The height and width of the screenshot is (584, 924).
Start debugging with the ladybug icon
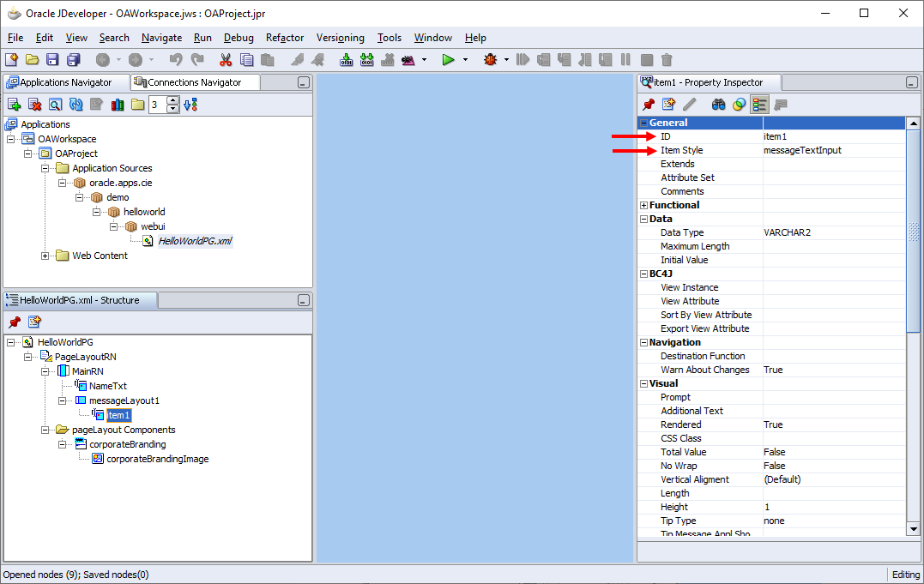click(490, 59)
